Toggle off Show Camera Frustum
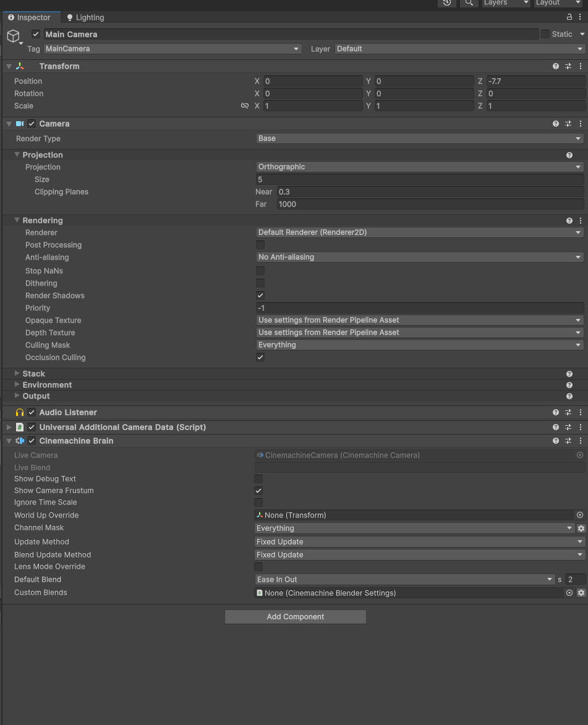This screenshot has height=725, width=588. (x=258, y=490)
